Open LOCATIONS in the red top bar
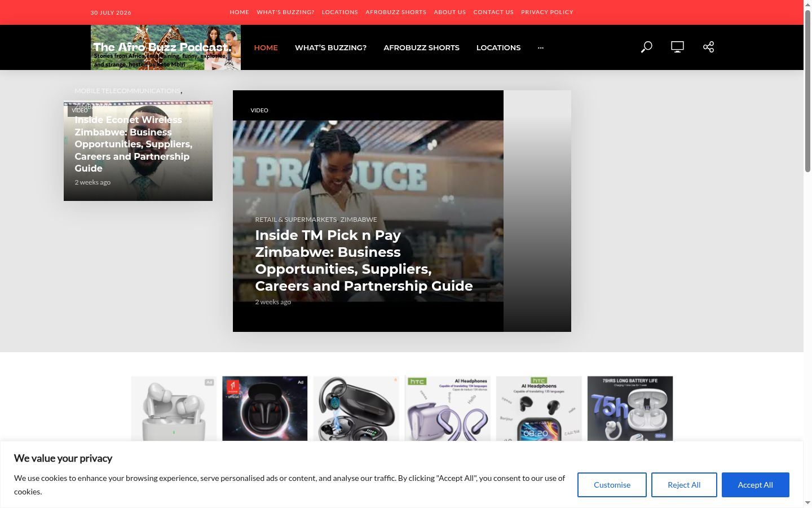Image resolution: width=812 pixels, height=508 pixels. point(340,12)
